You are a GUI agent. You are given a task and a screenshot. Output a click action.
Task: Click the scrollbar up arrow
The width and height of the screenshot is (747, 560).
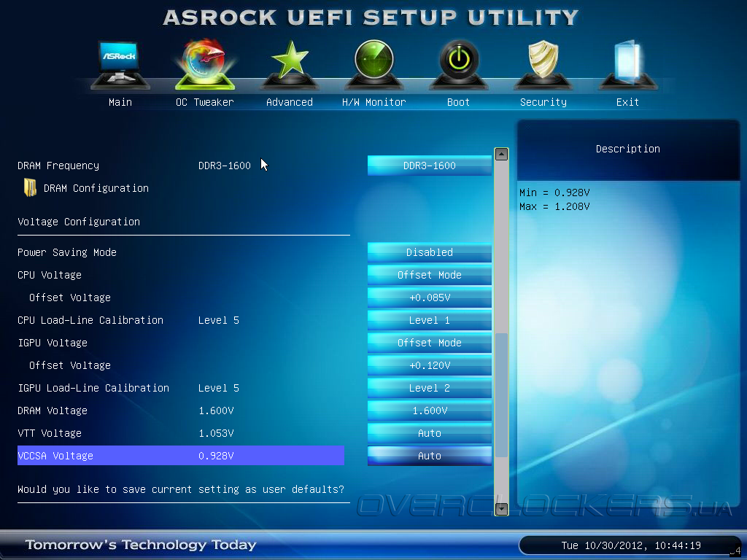coord(501,155)
